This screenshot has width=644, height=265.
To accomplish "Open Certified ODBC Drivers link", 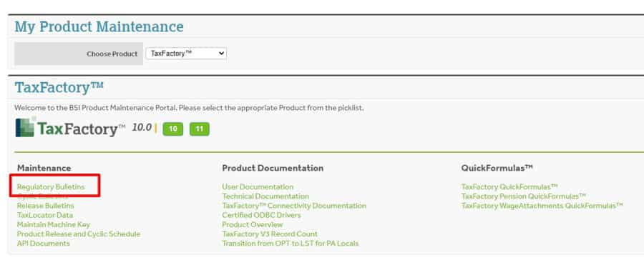I will click(261, 215).
